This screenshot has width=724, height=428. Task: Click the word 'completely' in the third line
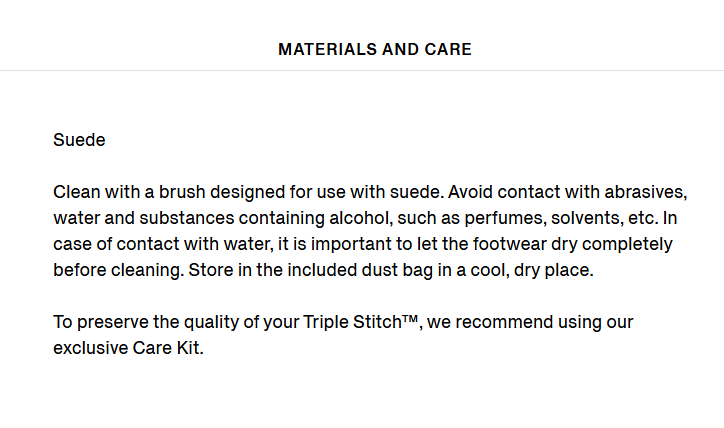click(627, 243)
